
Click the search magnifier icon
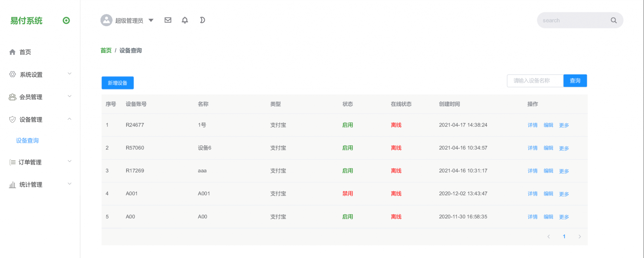tap(613, 20)
